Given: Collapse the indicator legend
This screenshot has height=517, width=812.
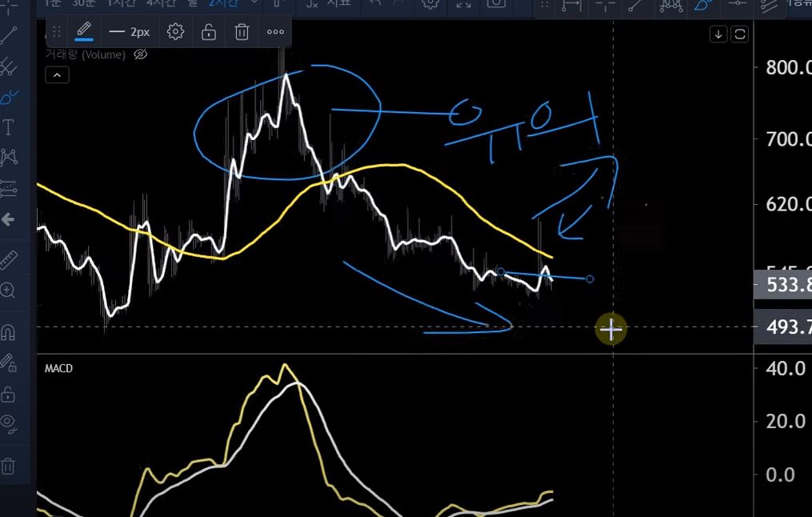Looking at the screenshot, I should pos(57,75).
